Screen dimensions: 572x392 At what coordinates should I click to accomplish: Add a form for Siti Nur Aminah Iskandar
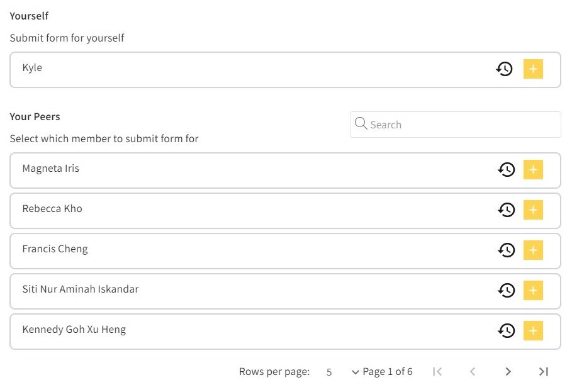533,290
